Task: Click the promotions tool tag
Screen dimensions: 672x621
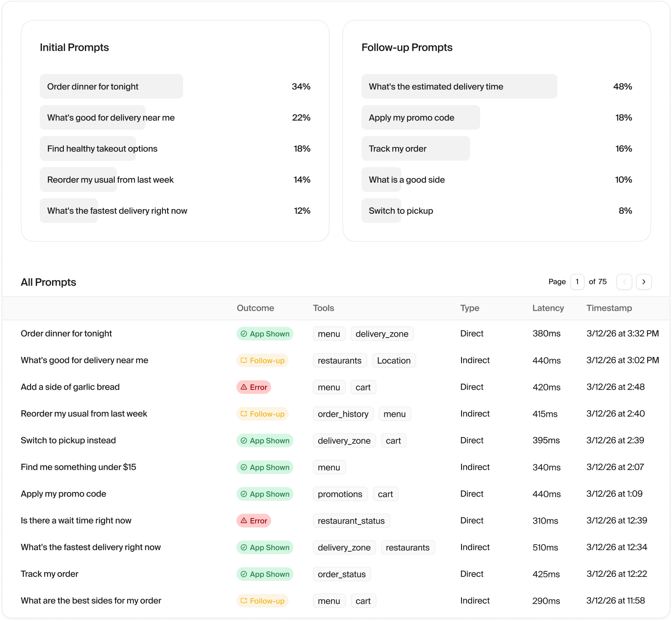Action: (340, 494)
